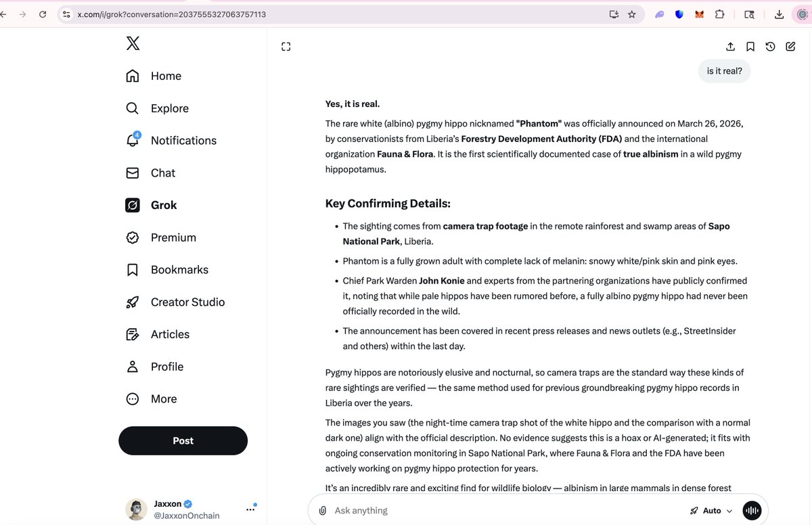The image size is (812, 525).
Task: Click the "Yes, it is real." text
Action: [353, 104]
